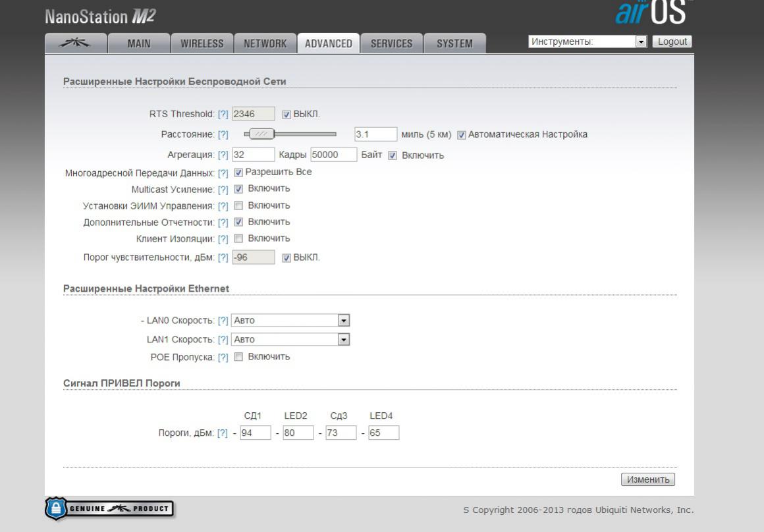Open help for Расстояние
The width and height of the screenshot is (764, 532).
223,134
